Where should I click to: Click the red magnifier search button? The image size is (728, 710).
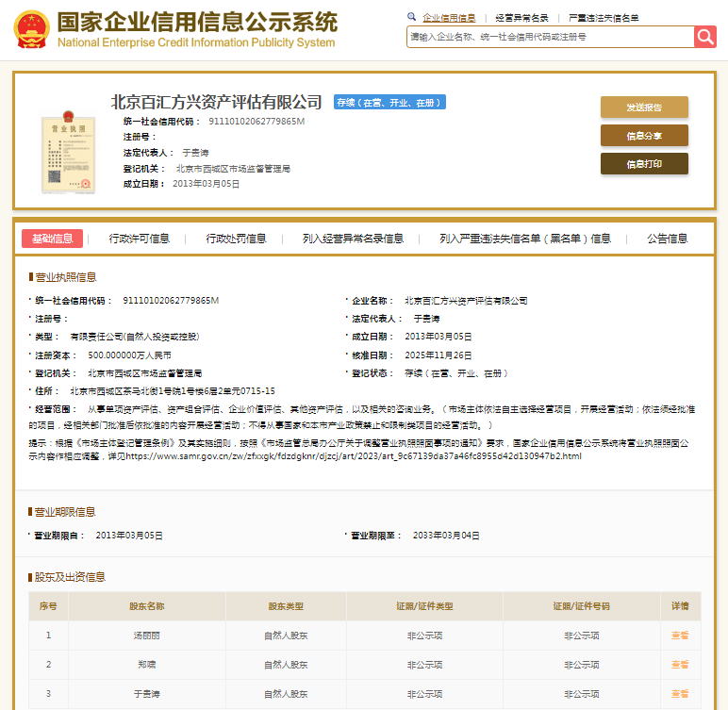(x=705, y=37)
